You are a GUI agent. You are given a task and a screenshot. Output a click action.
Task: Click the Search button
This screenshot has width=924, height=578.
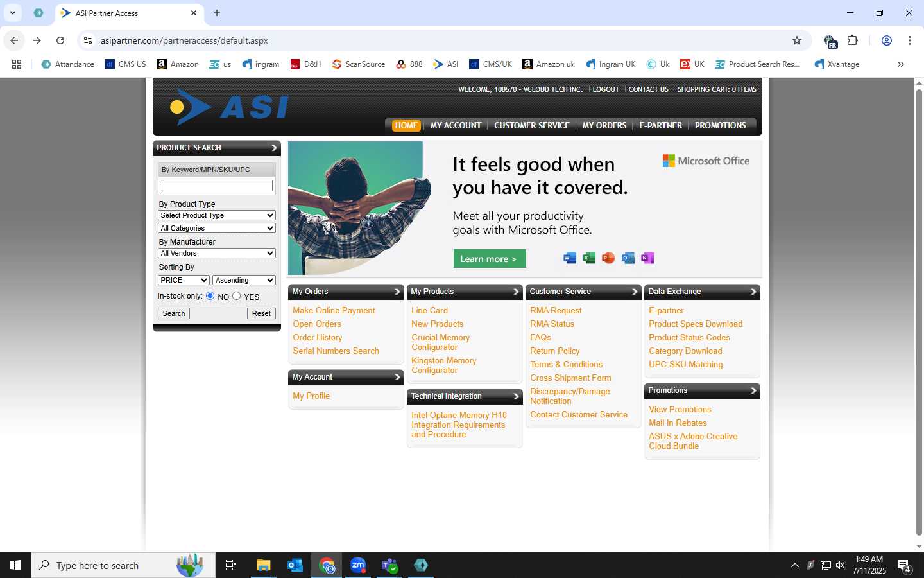tap(174, 313)
